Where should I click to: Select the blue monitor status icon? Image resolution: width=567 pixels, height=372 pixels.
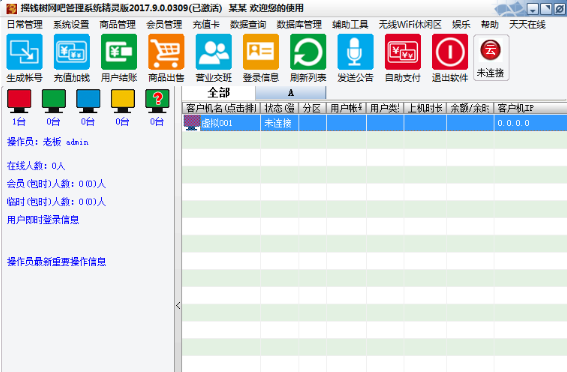point(88,101)
